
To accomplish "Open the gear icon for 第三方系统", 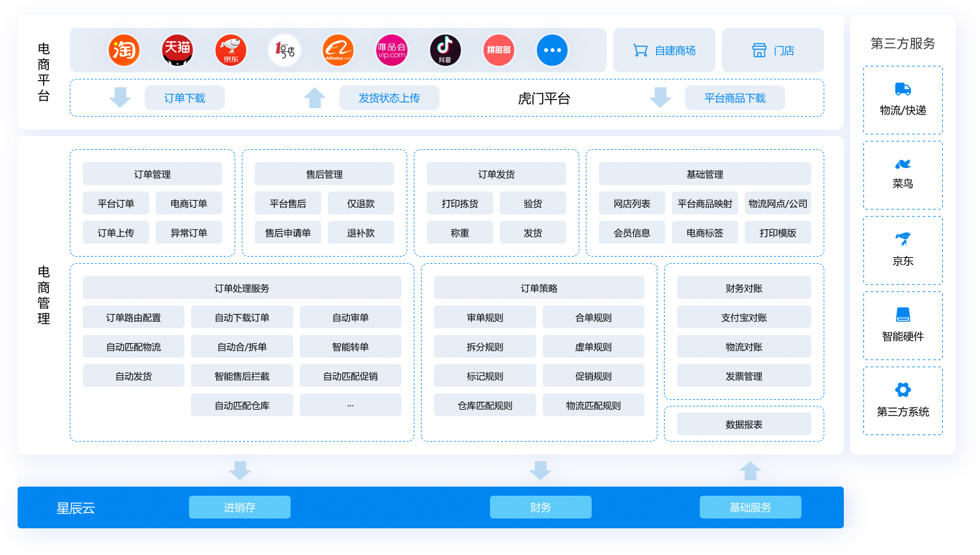I will 902,389.
